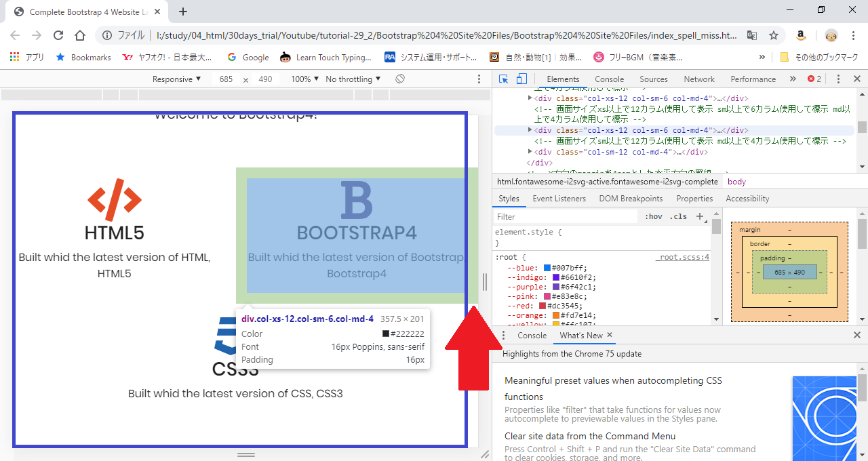Open the DevTools Elements tab
This screenshot has width=868, height=461.
click(563, 79)
